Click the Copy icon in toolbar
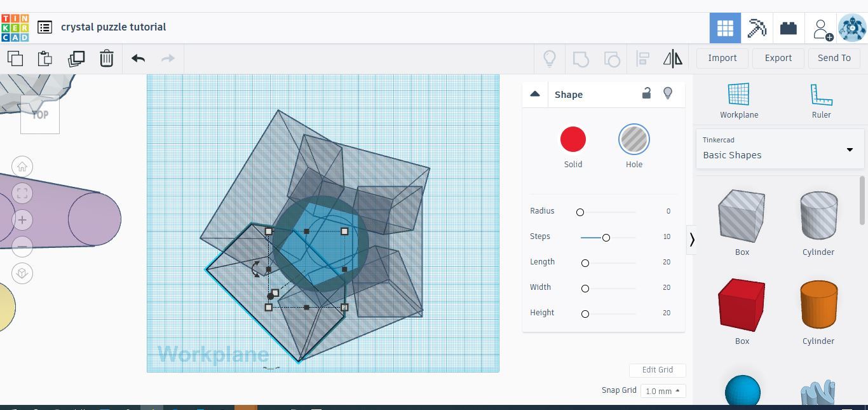This screenshot has width=868, height=410. click(x=15, y=58)
